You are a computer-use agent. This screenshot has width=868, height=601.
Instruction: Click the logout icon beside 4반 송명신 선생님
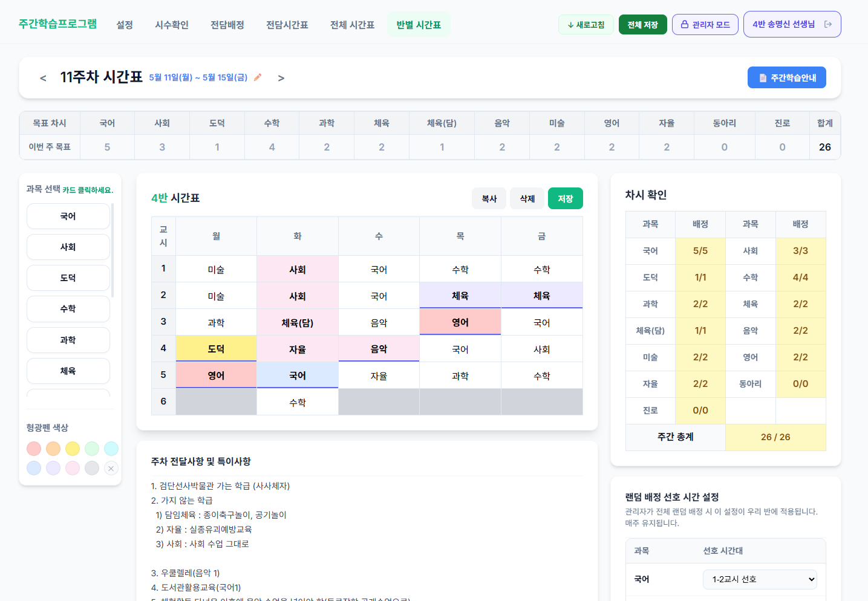[x=828, y=24]
